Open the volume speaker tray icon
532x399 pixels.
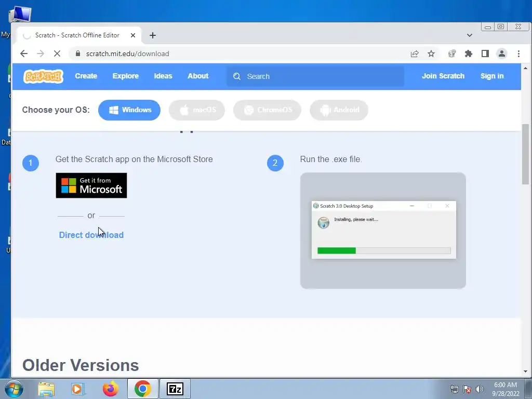tap(480, 389)
